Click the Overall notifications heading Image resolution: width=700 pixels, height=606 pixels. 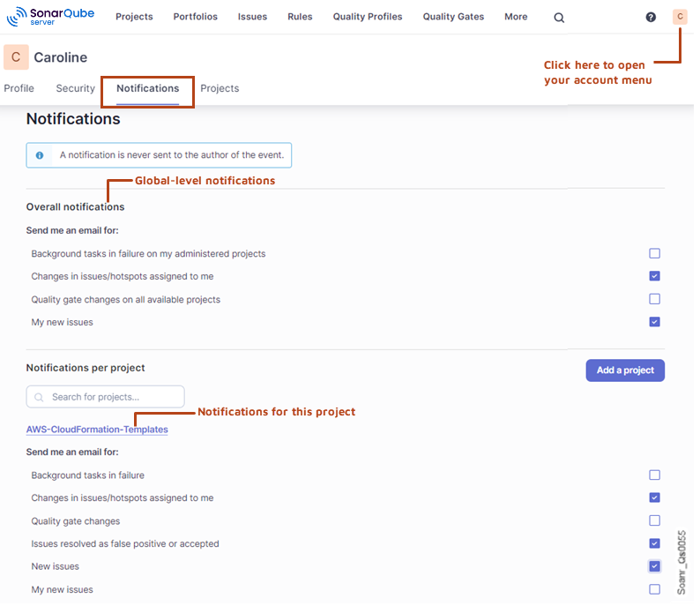76,208
